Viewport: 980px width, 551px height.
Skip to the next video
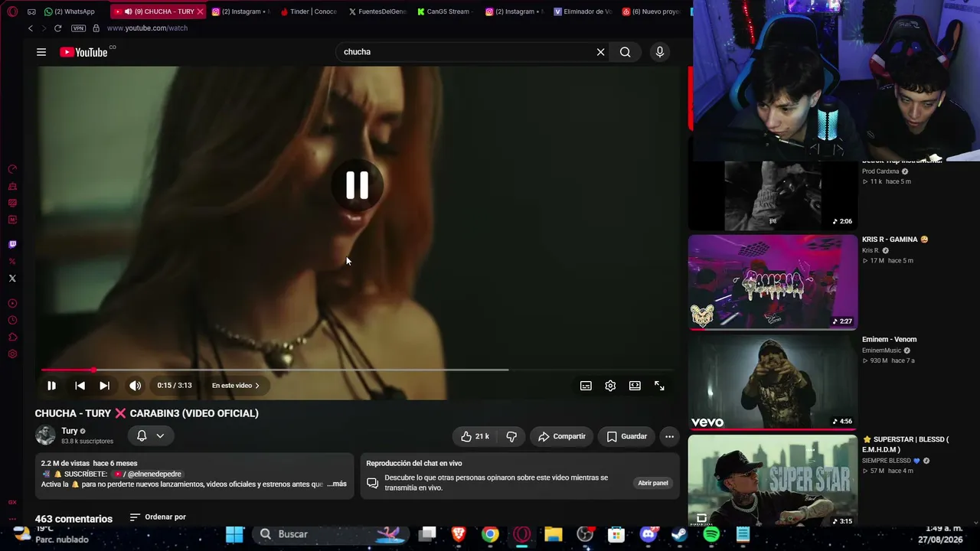coord(105,386)
